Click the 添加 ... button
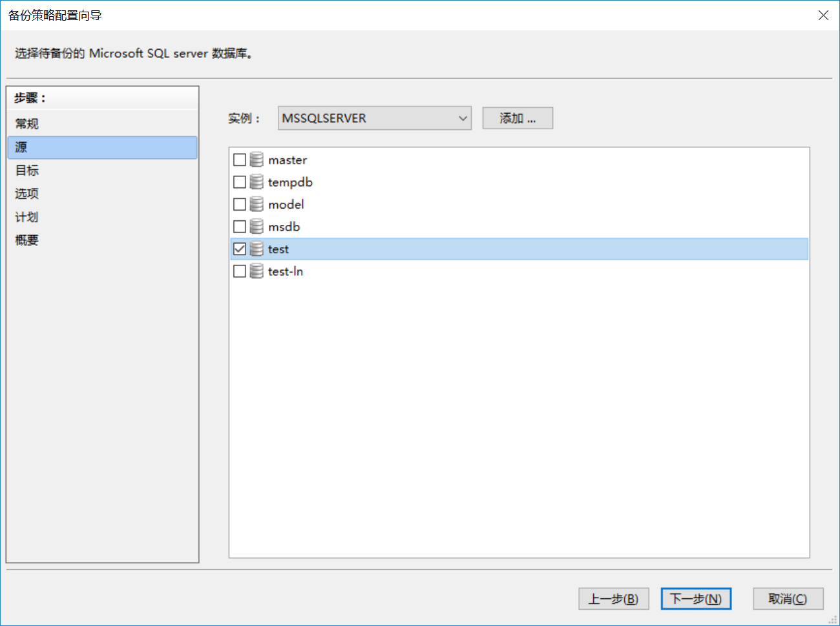This screenshot has height=626, width=840. (x=517, y=118)
